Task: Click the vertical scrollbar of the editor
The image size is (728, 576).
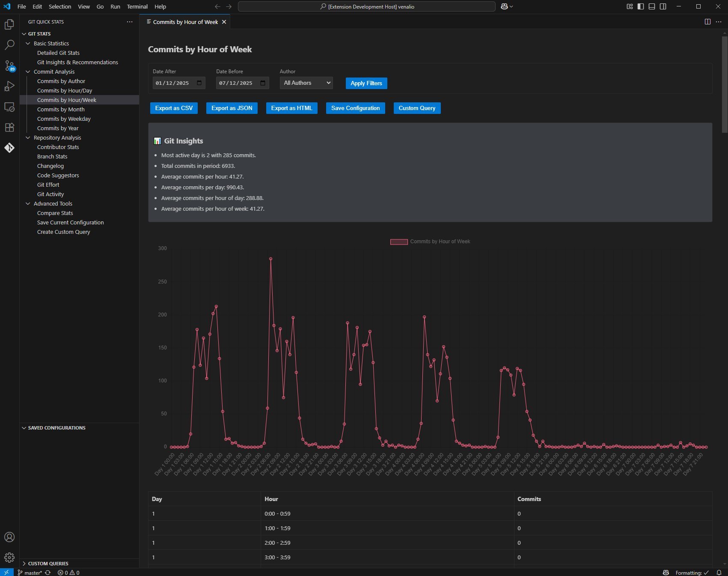Action: (x=724, y=86)
